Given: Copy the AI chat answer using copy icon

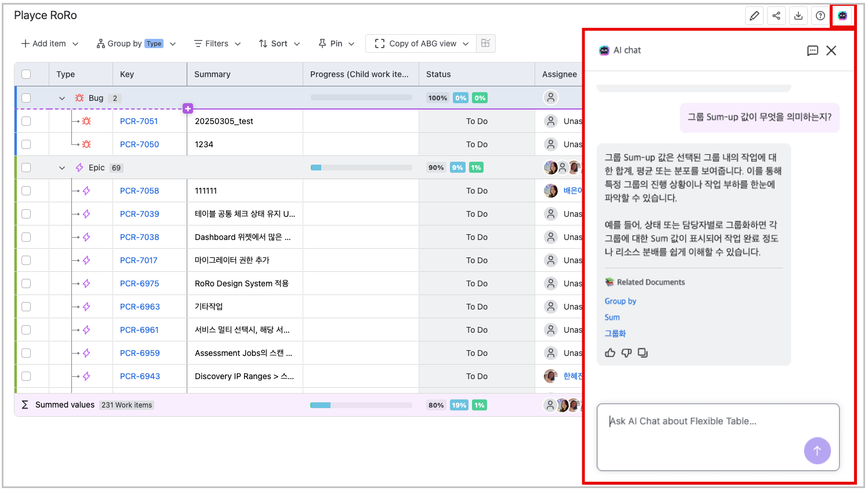Looking at the screenshot, I should [642, 352].
